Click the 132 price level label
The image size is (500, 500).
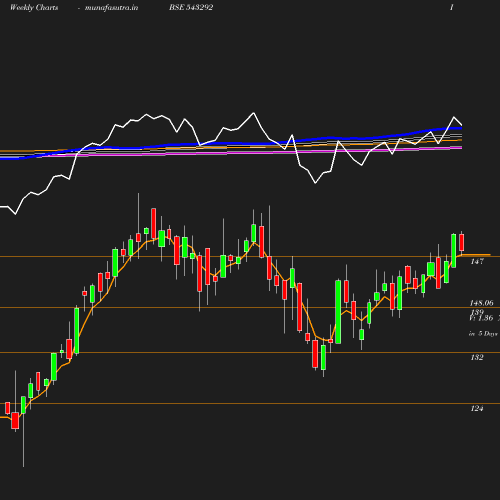pyautogui.click(x=477, y=357)
